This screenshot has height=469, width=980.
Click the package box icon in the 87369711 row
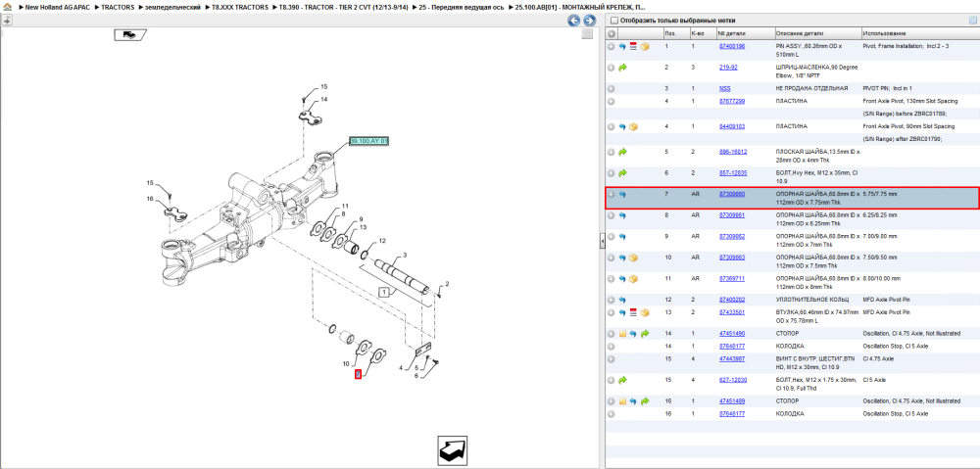(633, 278)
